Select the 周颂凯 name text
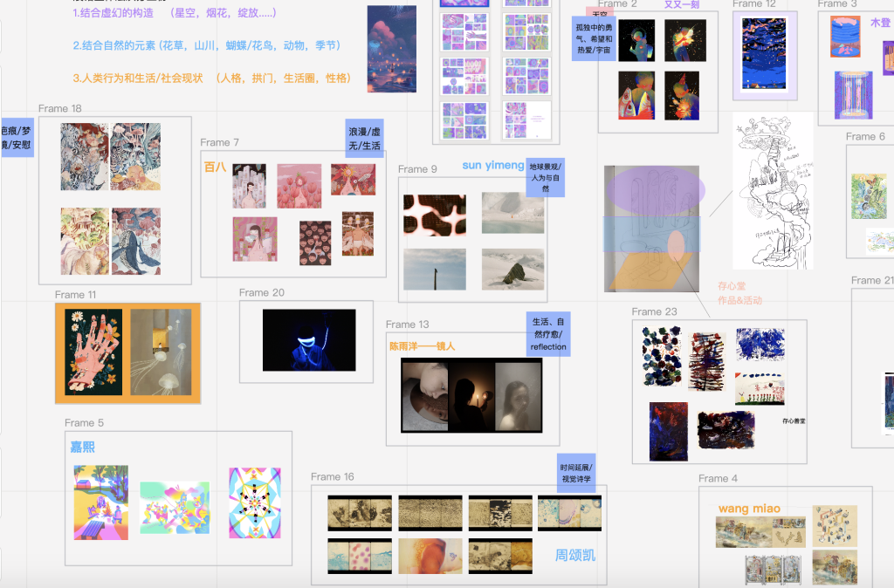The width and height of the screenshot is (894, 588). coord(575,555)
